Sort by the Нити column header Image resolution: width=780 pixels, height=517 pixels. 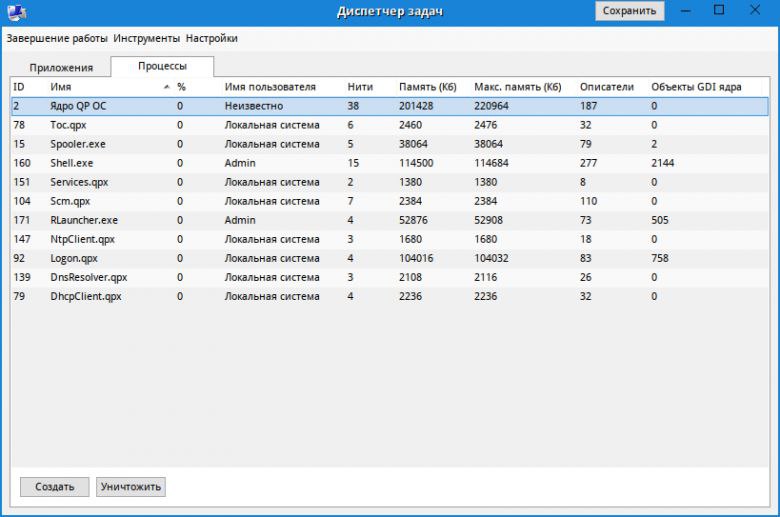[360, 87]
